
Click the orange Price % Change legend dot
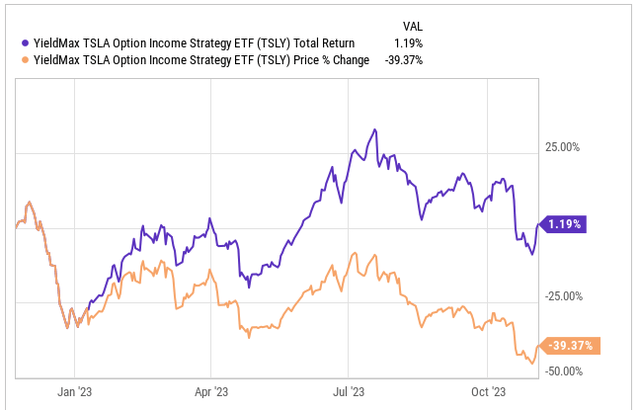pos(26,60)
